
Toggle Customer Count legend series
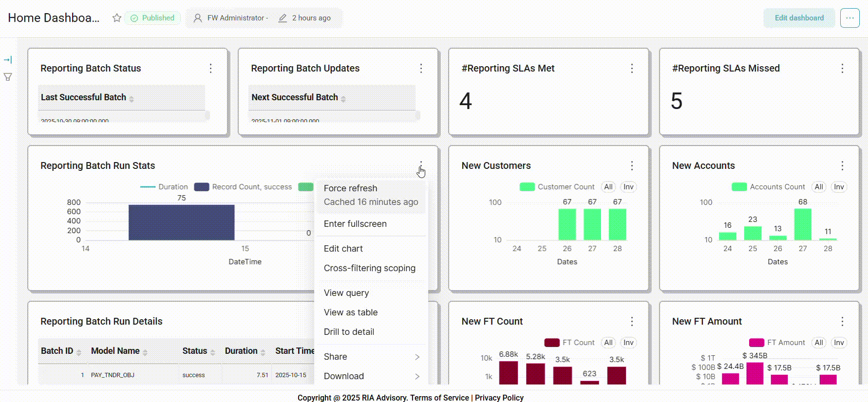[x=557, y=187]
